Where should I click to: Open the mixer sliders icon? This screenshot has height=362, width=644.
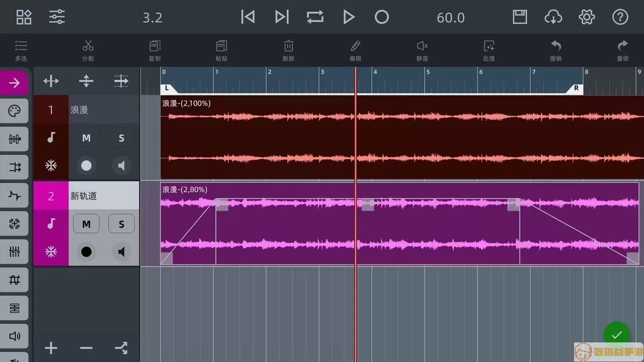[57, 17]
